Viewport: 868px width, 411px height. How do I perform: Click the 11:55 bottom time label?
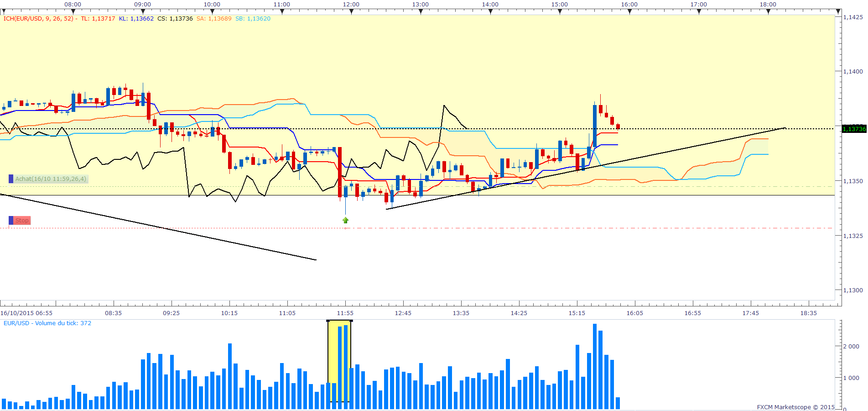pyautogui.click(x=345, y=313)
